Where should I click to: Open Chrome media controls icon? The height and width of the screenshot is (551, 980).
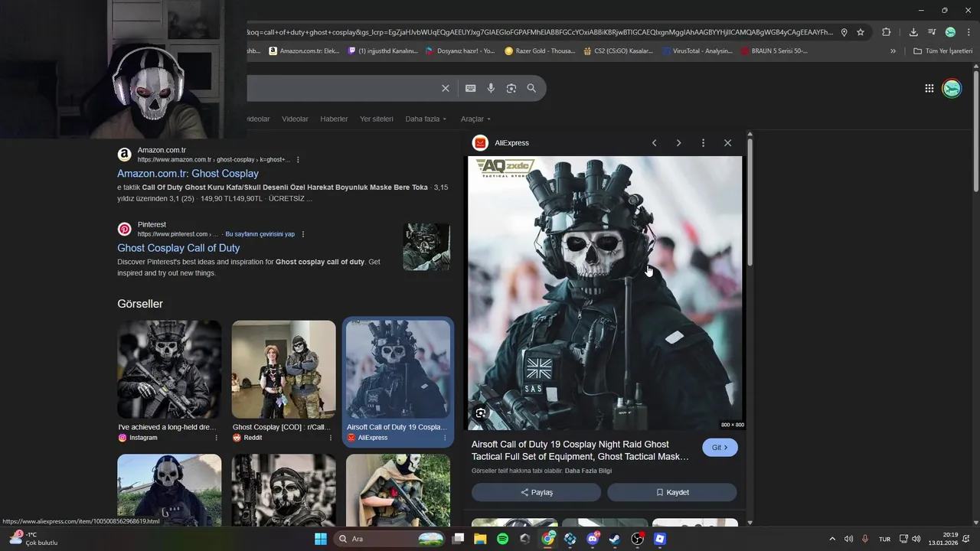click(932, 32)
